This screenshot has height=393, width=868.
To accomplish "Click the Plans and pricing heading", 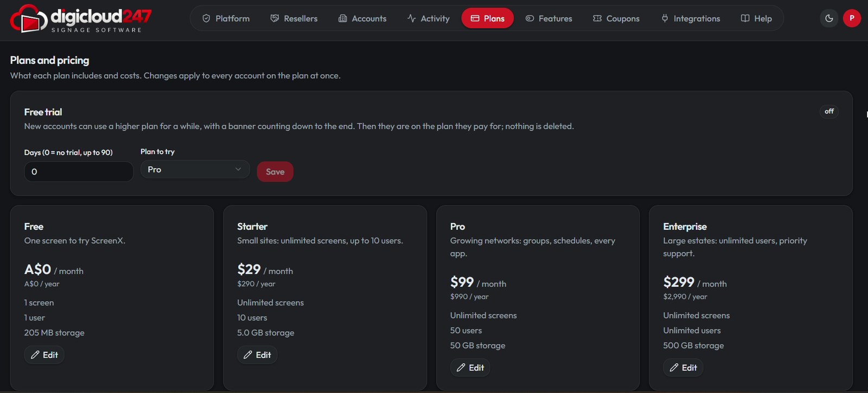I will pos(49,60).
